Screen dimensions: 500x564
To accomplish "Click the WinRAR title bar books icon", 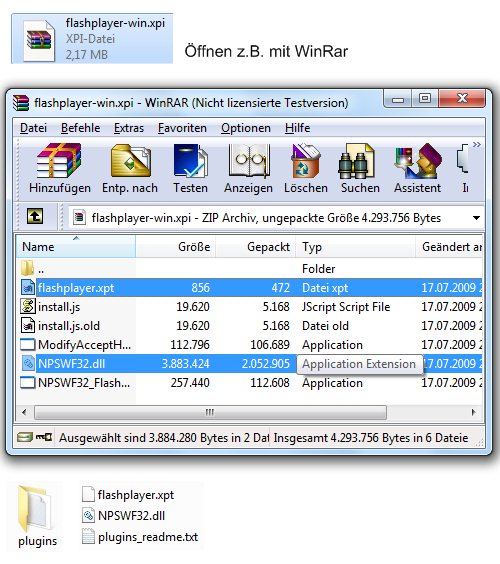I will (21, 103).
